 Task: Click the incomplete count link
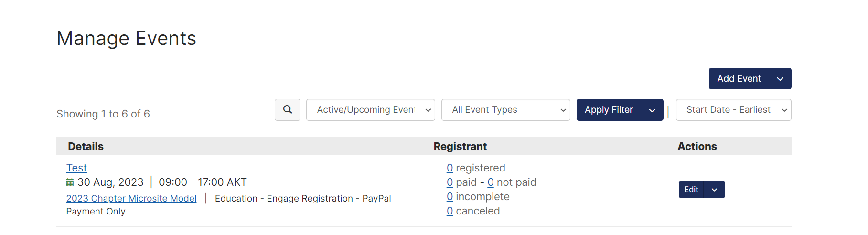(450, 197)
